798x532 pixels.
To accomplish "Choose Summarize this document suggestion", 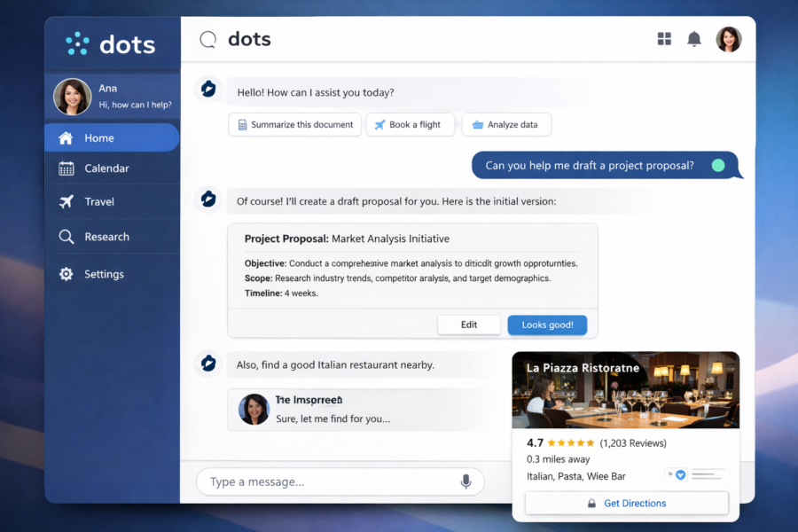I will [x=295, y=125].
